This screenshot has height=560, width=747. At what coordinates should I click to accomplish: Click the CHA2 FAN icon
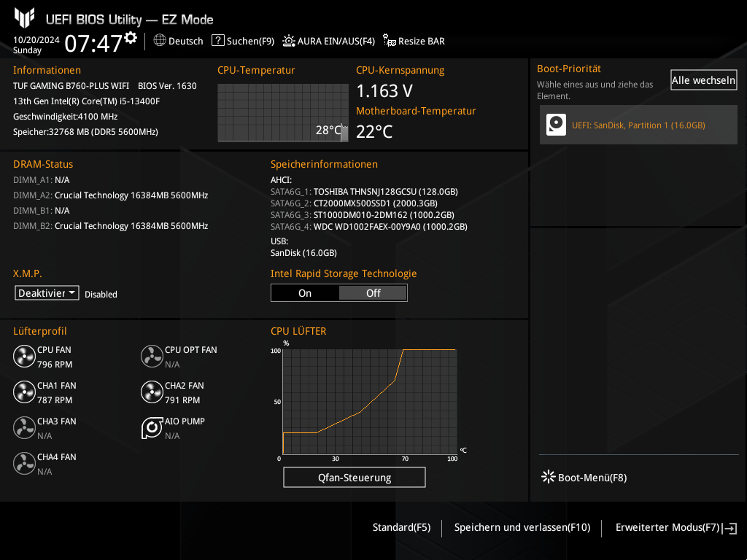152,392
